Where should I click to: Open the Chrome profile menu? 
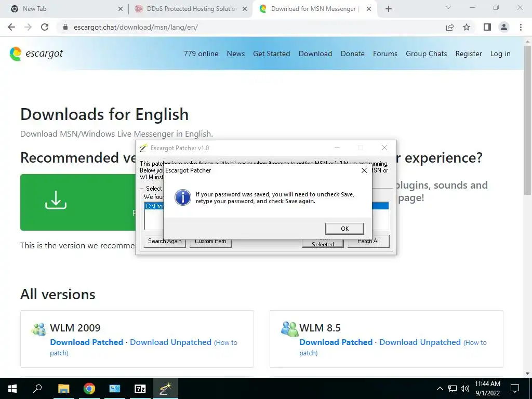click(x=504, y=27)
